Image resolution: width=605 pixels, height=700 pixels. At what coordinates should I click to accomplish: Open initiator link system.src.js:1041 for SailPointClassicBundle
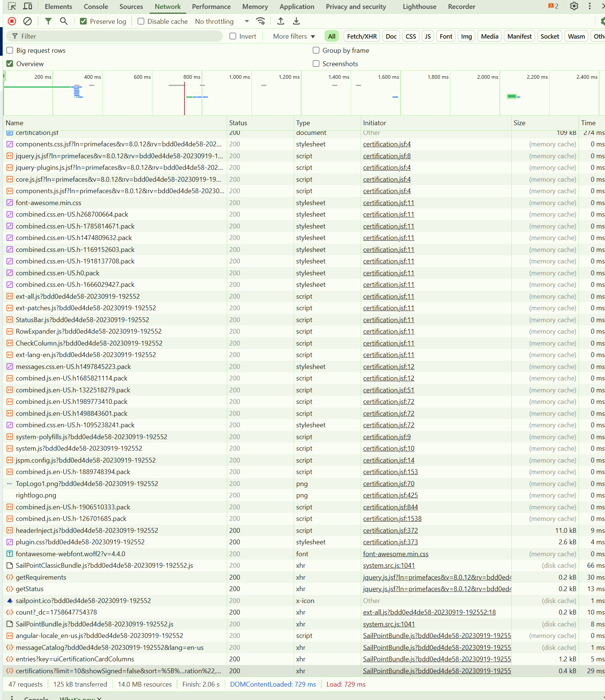point(389,565)
